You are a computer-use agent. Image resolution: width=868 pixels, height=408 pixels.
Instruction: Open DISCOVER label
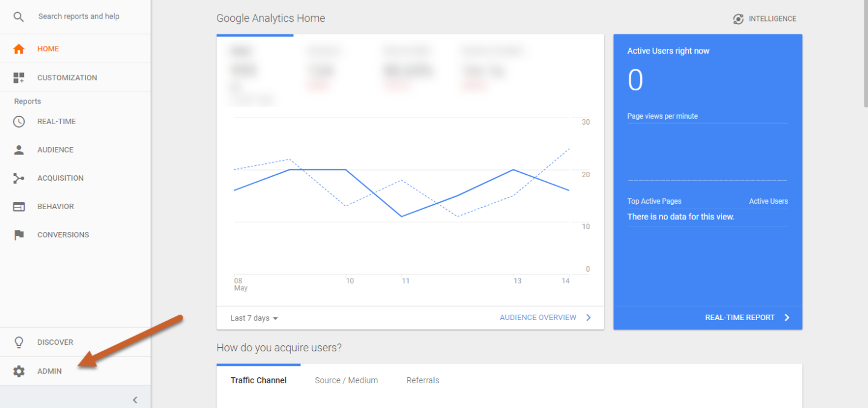55,342
